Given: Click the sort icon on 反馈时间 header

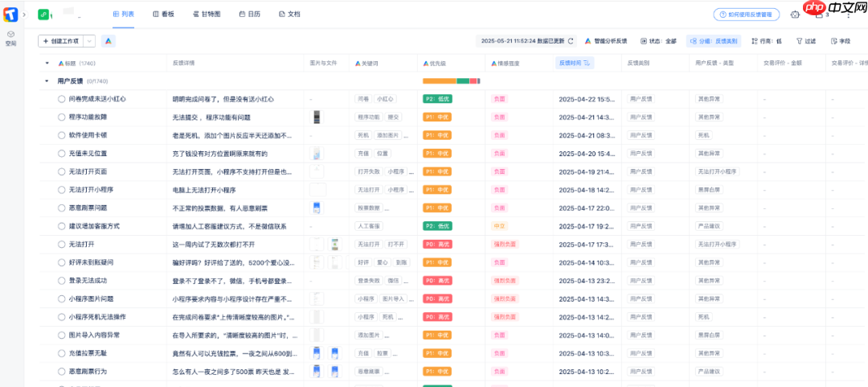Looking at the screenshot, I should (587, 64).
